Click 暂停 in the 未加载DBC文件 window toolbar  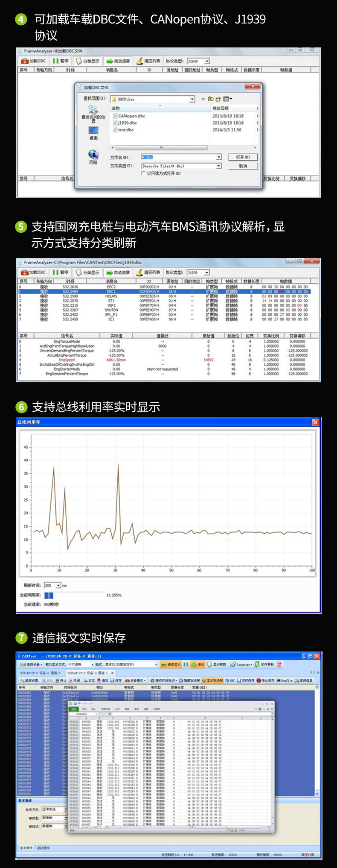61,61
